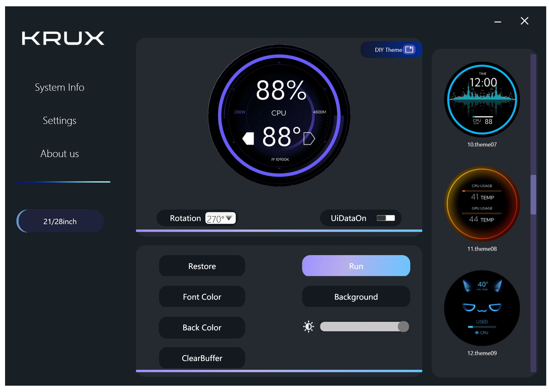Click the theme list scrollbar thumb
The image size is (550, 392).
pos(533,194)
